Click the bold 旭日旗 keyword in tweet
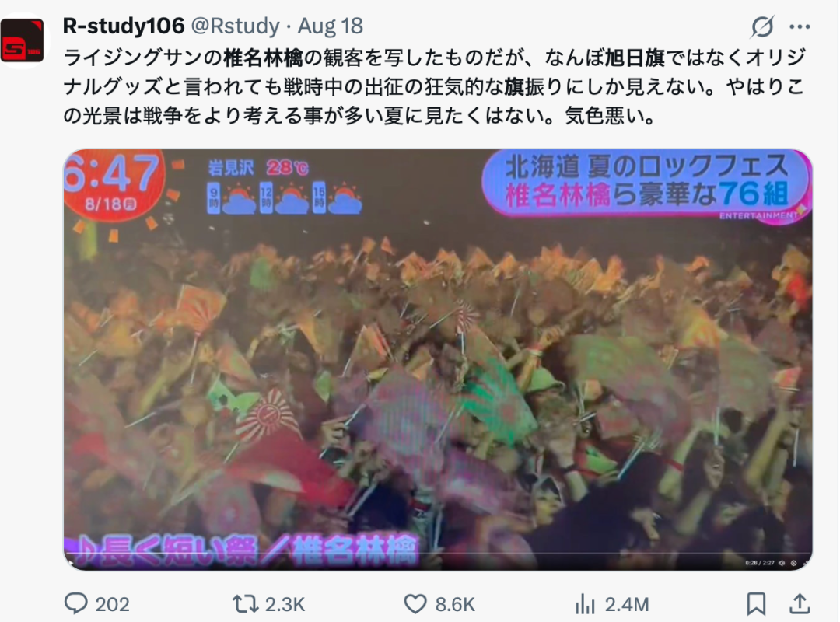This screenshot has width=840, height=622. click(635, 58)
